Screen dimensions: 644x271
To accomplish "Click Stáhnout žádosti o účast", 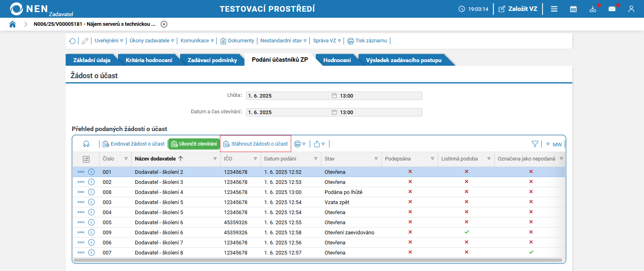I will click(x=256, y=144).
